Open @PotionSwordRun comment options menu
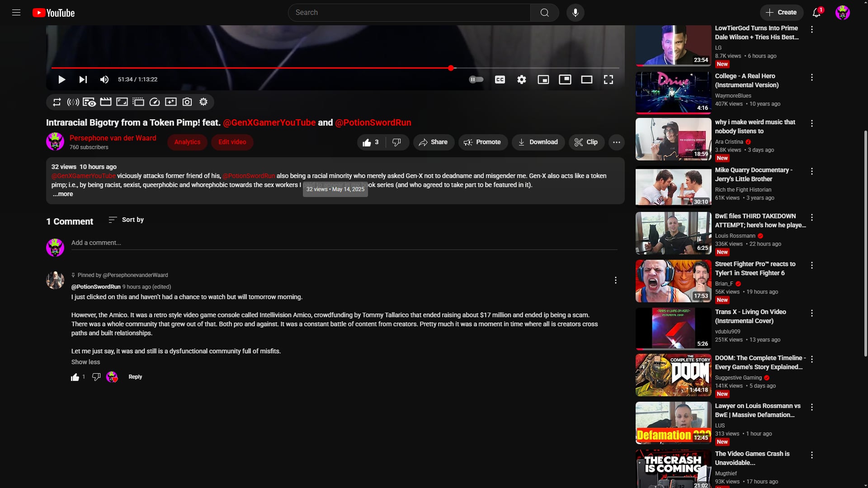This screenshot has height=488, width=868. pyautogui.click(x=615, y=281)
